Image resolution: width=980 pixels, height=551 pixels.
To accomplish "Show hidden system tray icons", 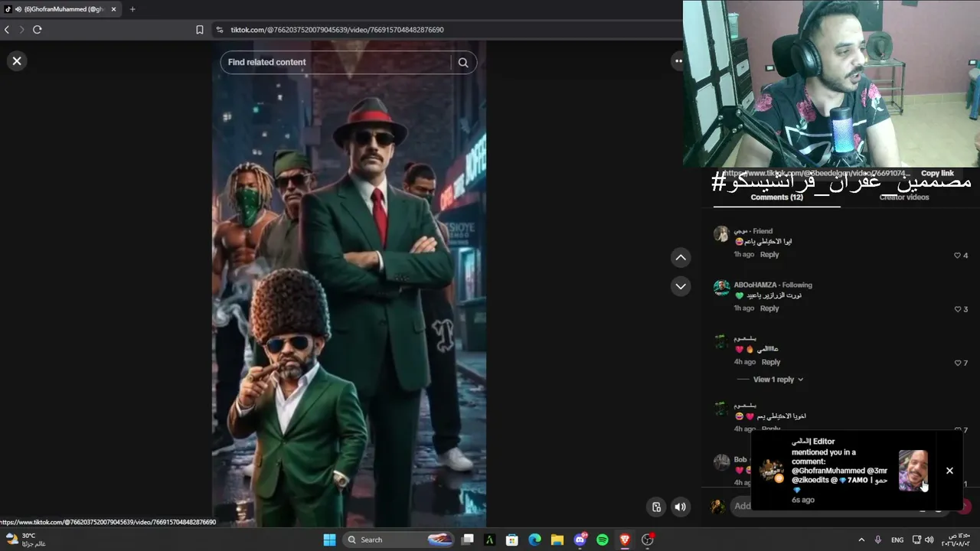I will [862, 540].
